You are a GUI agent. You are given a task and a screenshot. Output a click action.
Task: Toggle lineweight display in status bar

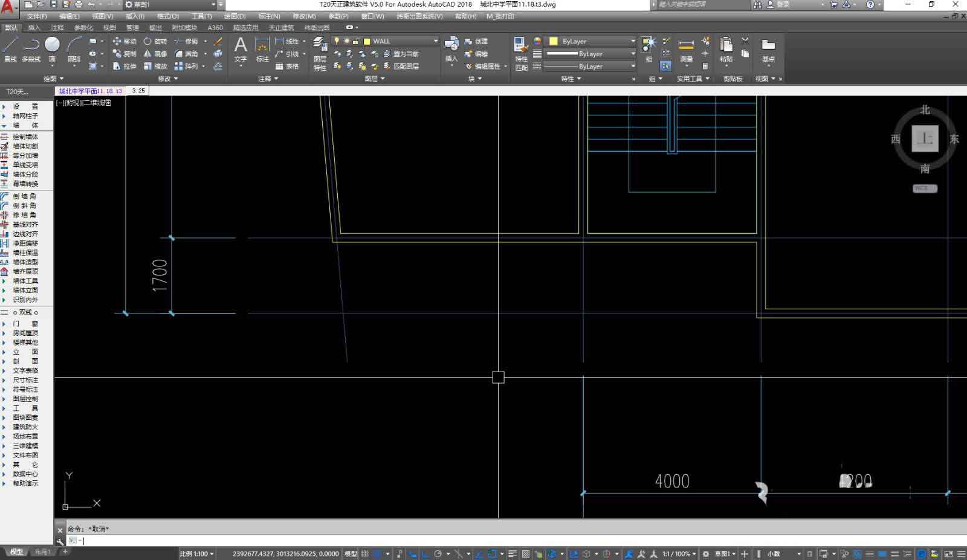513,553
